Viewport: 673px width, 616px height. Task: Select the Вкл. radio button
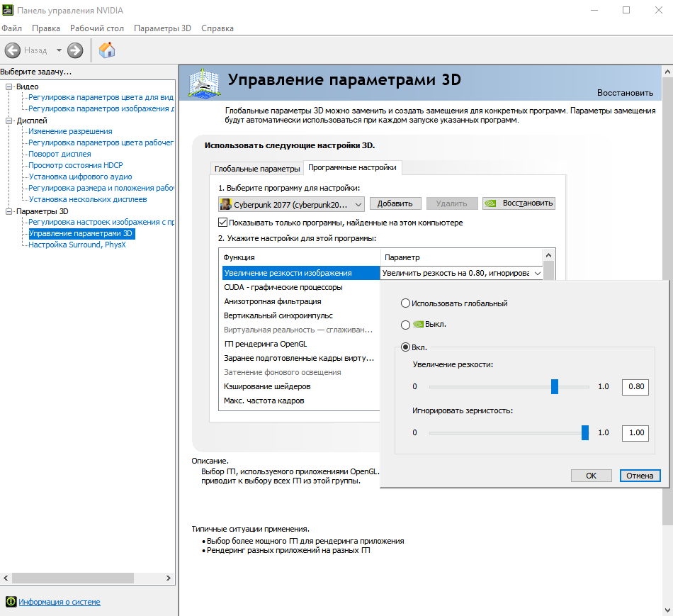click(405, 347)
